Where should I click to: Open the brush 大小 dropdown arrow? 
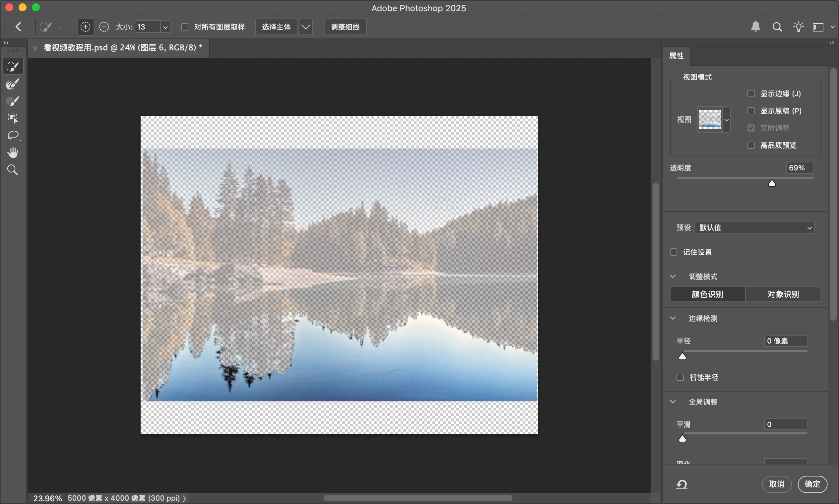pos(165,27)
